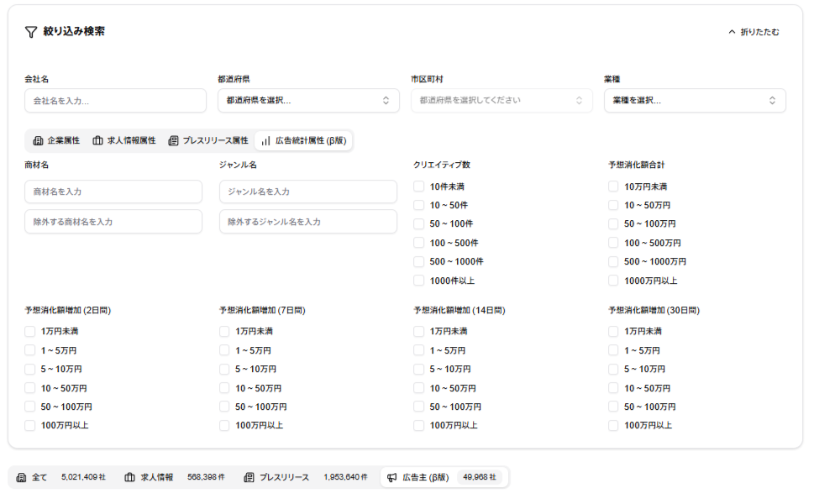The height and width of the screenshot is (504, 814).
Task: Check 10～50件 under クリエイティブ数
Action: (419, 205)
